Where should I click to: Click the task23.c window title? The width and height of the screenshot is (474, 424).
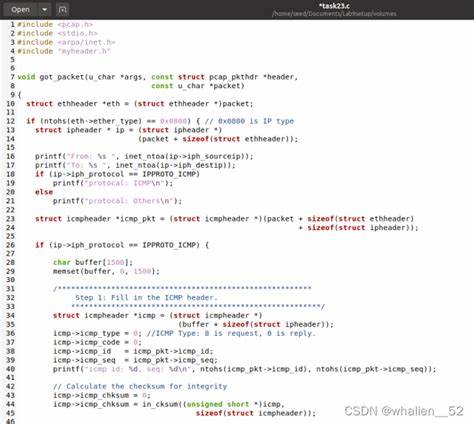coord(334,6)
